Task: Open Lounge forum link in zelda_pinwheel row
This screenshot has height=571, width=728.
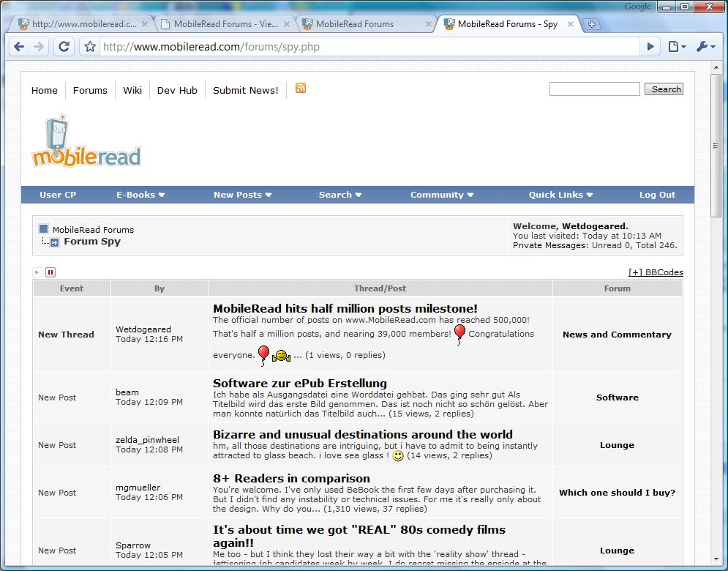Action: pos(617,445)
